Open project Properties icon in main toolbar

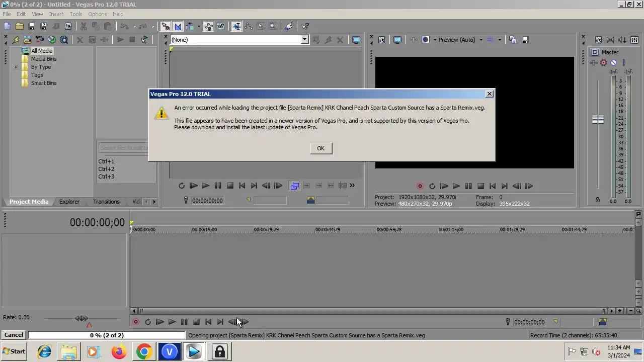(x=68, y=26)
